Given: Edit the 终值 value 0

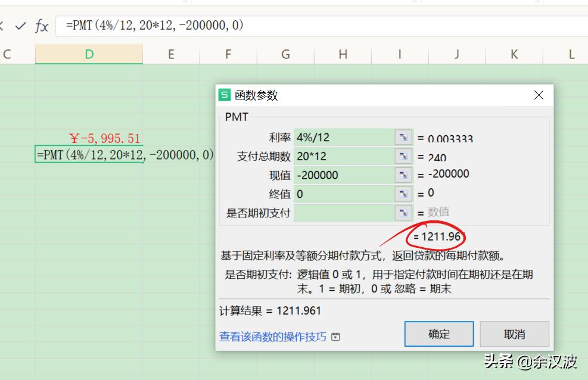Looking at the screenshot, I should pyautogui.click(x=346, y=194).
